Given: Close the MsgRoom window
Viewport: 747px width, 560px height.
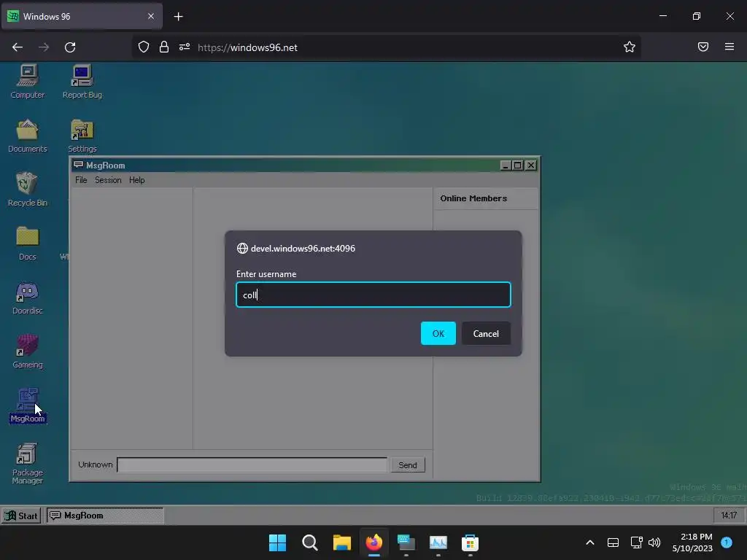Looking at the screenshot, I should click(x=531, y=166).
